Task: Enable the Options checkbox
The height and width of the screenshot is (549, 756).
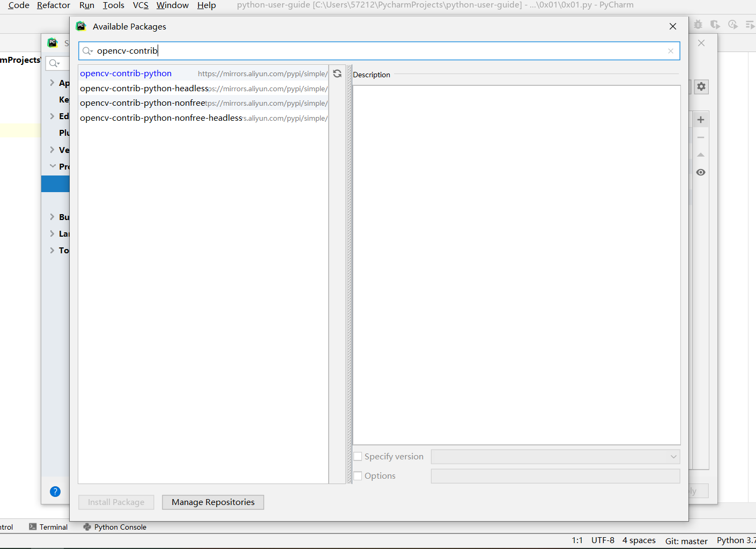Action: [x=358, y=476]
